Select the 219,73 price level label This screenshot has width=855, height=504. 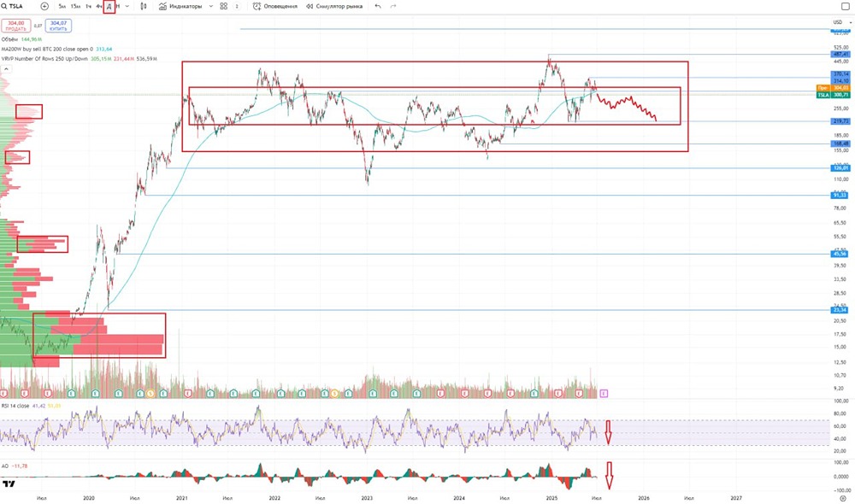pyautogui.click(x=840, y=121)
